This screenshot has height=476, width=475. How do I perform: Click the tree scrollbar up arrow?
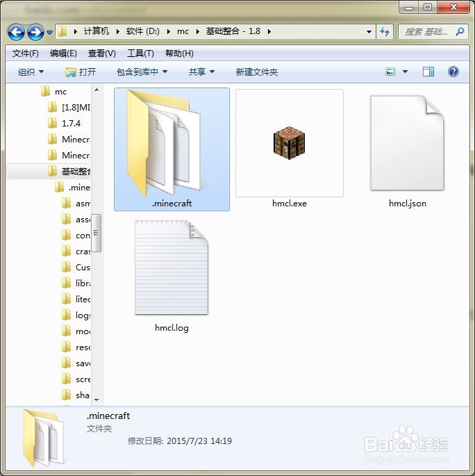click(97, 90)
